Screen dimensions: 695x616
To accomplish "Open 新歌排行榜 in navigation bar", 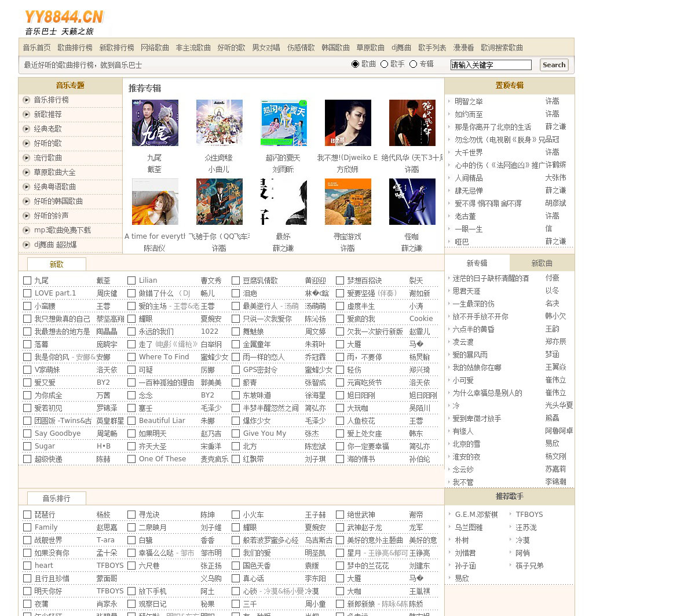I will [x=116, y=48].
